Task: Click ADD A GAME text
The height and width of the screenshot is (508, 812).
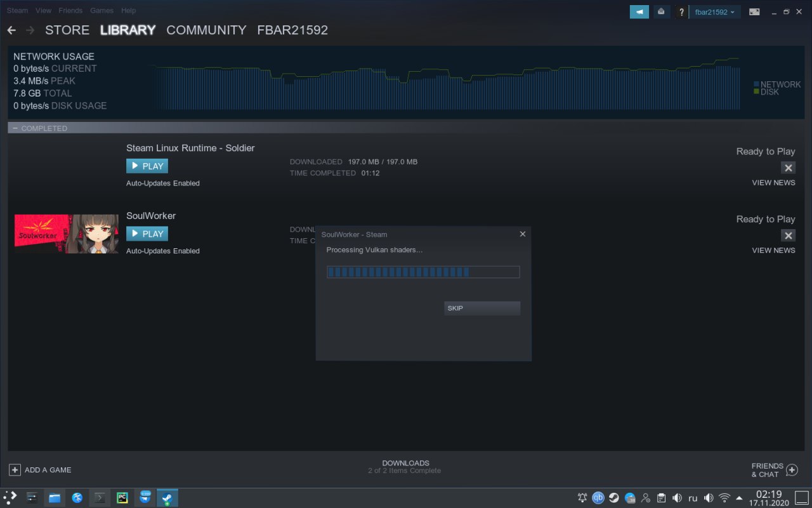Action: 48,470
